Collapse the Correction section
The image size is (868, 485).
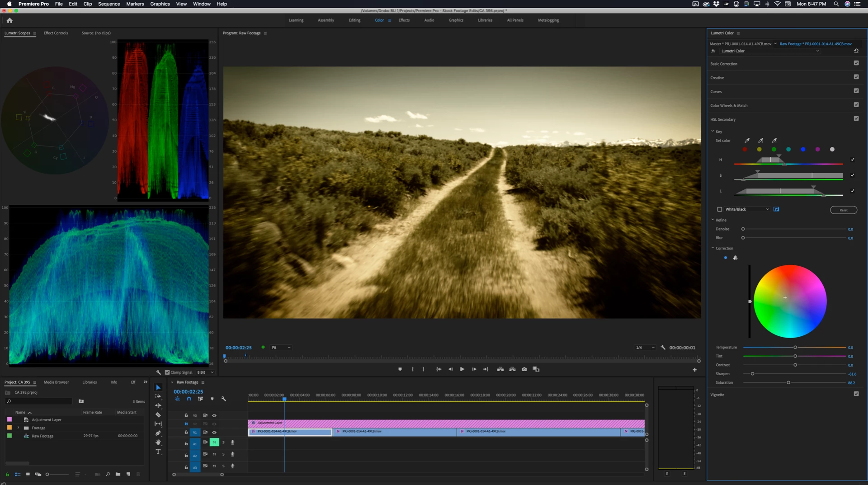pyautogui.click(x=713, y=248)
